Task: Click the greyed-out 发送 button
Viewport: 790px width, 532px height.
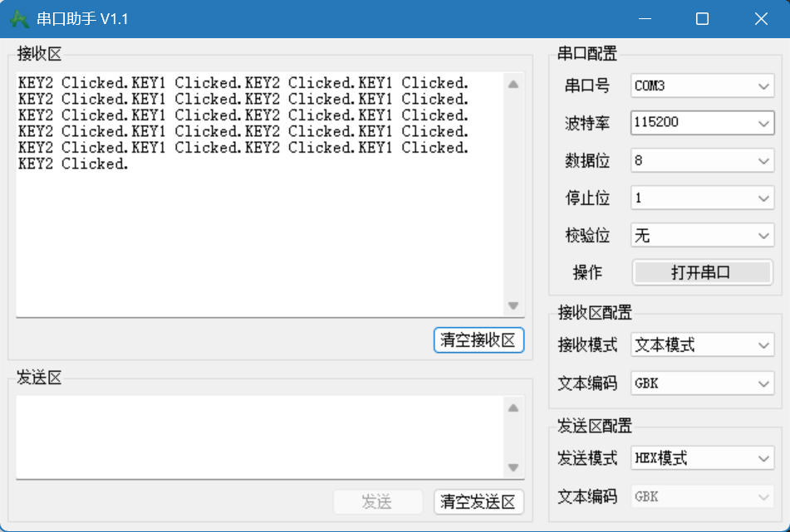Action: coord(378,502)
